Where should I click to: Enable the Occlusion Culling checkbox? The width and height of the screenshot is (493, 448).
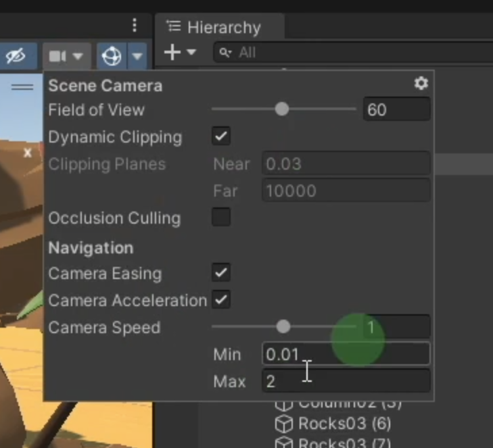coord(221,218)
